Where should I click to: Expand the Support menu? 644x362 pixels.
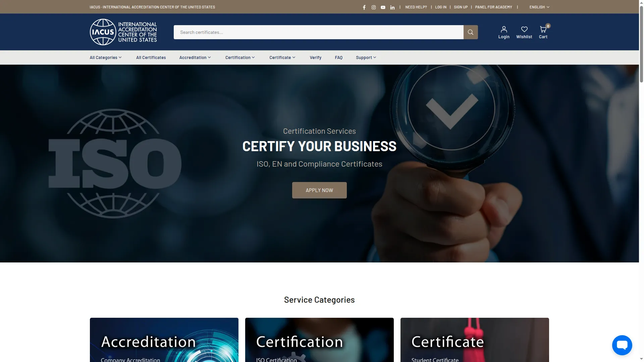[x=366, y=58]
